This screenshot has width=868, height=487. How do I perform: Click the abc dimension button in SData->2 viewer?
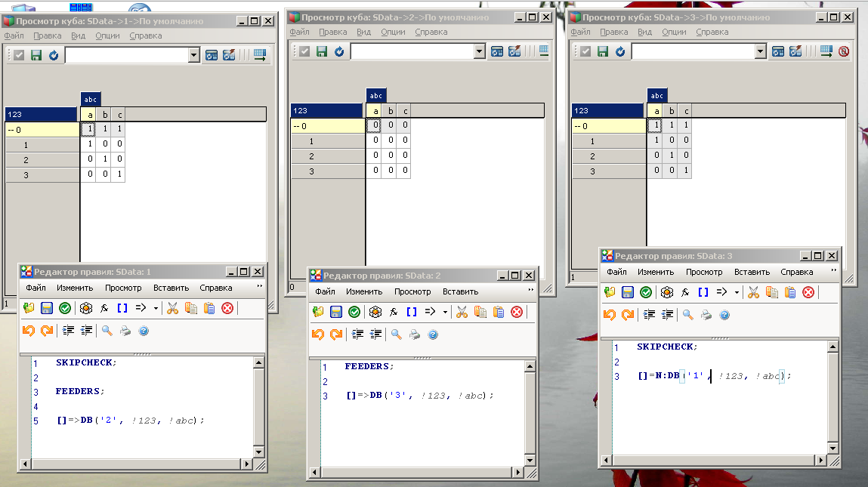tap(375, 95)
